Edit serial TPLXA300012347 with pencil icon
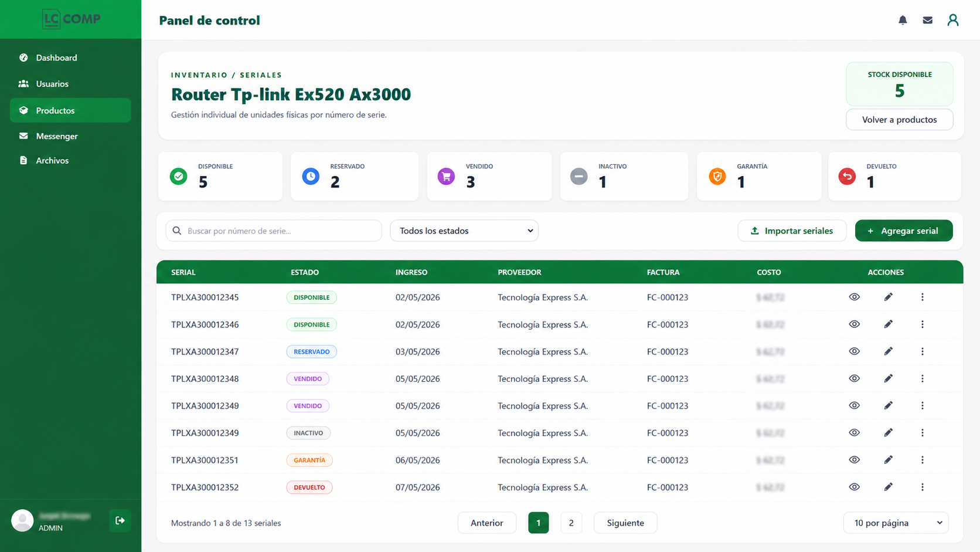Image resolution: width=980 pixels, height=552 pixels. [889, 351]
